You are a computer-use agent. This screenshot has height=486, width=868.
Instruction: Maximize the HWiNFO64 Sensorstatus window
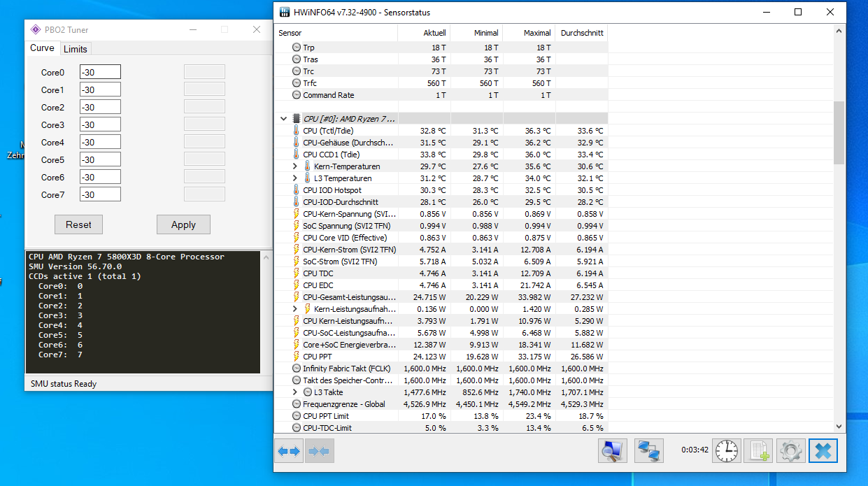tap(798, 13)
